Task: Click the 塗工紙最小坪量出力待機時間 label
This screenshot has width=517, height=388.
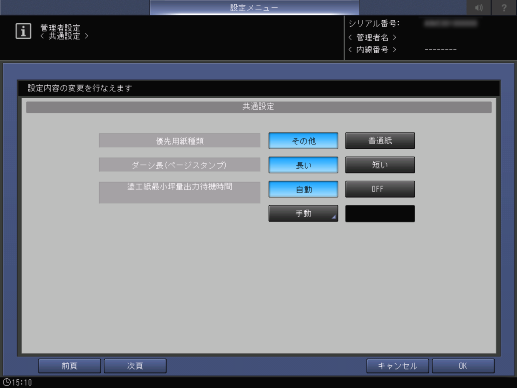Action: pyautogui.click(x=179, y=192)
